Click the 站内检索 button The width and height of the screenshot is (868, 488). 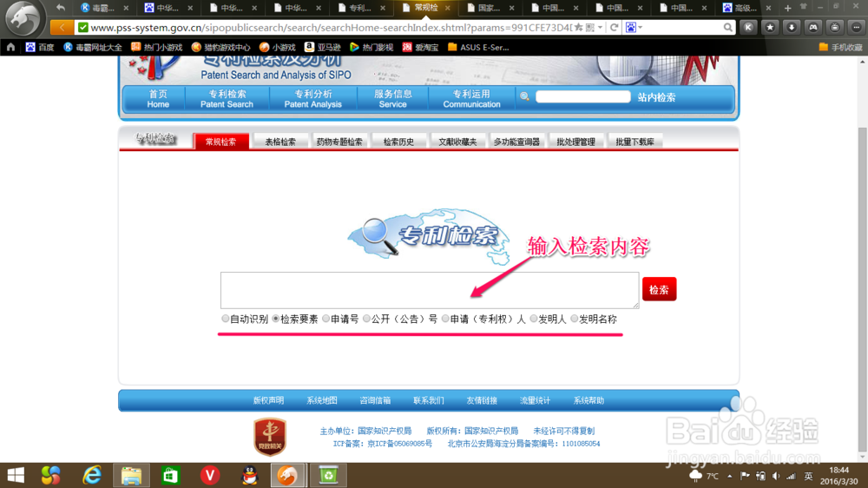pyautogui.click(x=656, y=97)
